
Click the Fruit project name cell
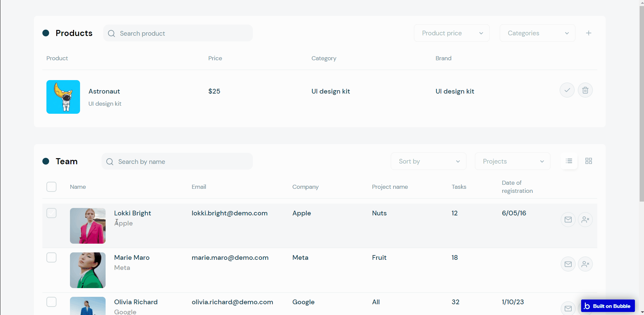(379, 257)
